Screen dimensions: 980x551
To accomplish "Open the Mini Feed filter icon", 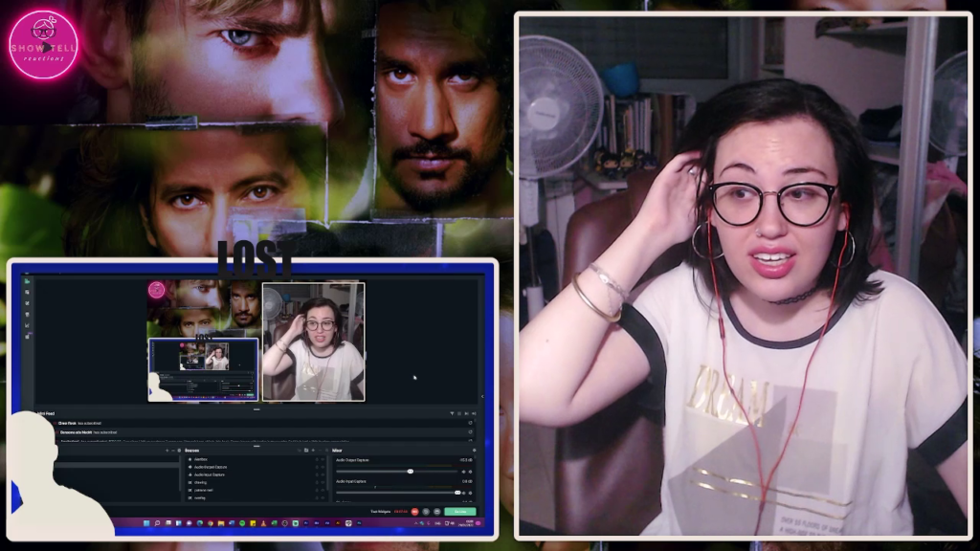I will (x=453, y=413).
